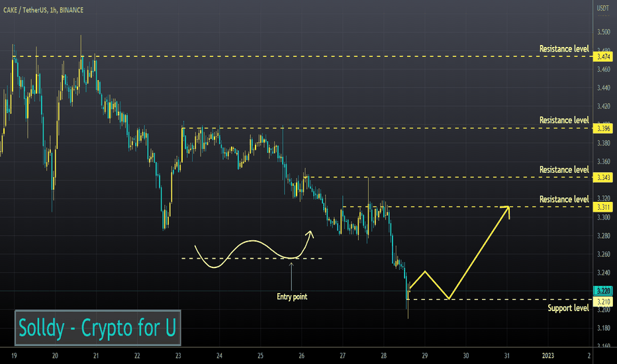
Task: Click date 23 on time axis
Action: click(x=178, y=356)
